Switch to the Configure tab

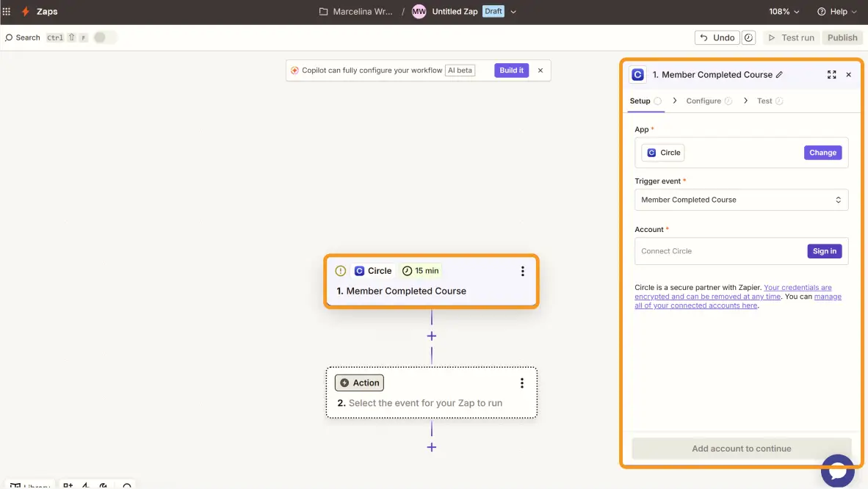pos(709,101)
